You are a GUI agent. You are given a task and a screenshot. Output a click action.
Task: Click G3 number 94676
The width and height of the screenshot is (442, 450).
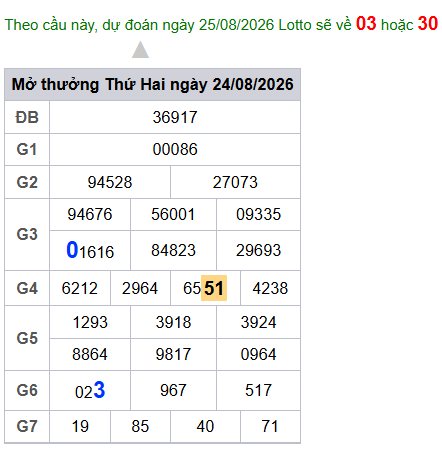point(90,214)
